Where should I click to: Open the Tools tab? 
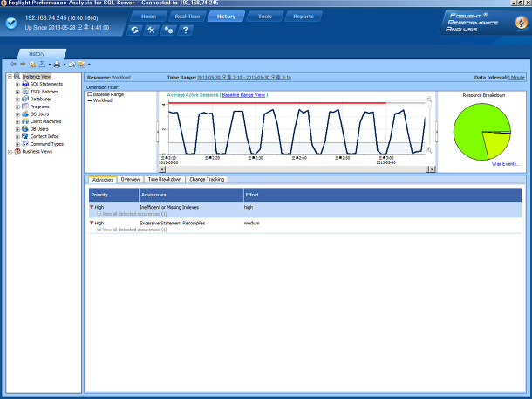pyautogui.click(x=264, y=17)
